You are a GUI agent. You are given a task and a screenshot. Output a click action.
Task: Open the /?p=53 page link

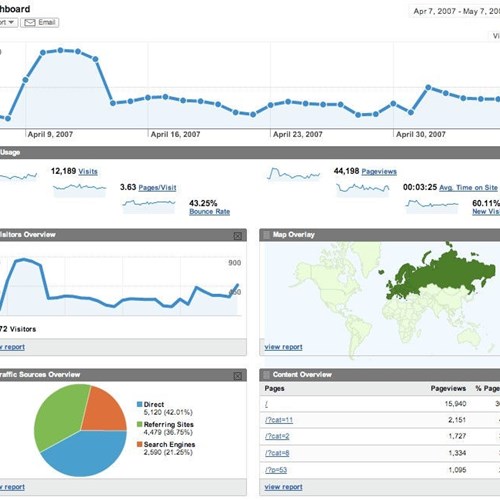pyautogui.click(x=276, y=470)
